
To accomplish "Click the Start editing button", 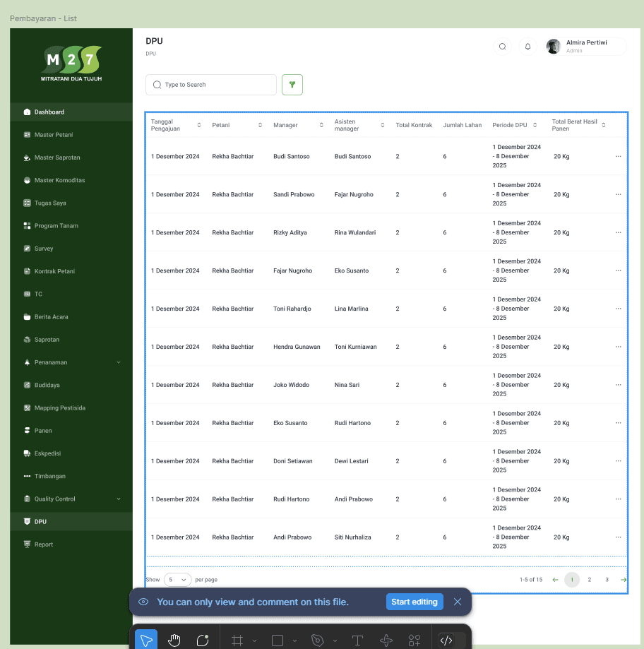I will (415, 602).
